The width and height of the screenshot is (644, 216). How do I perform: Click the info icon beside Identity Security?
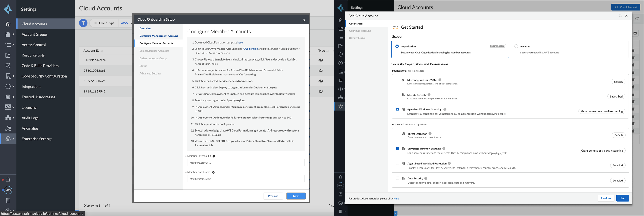tap(429, 95)
